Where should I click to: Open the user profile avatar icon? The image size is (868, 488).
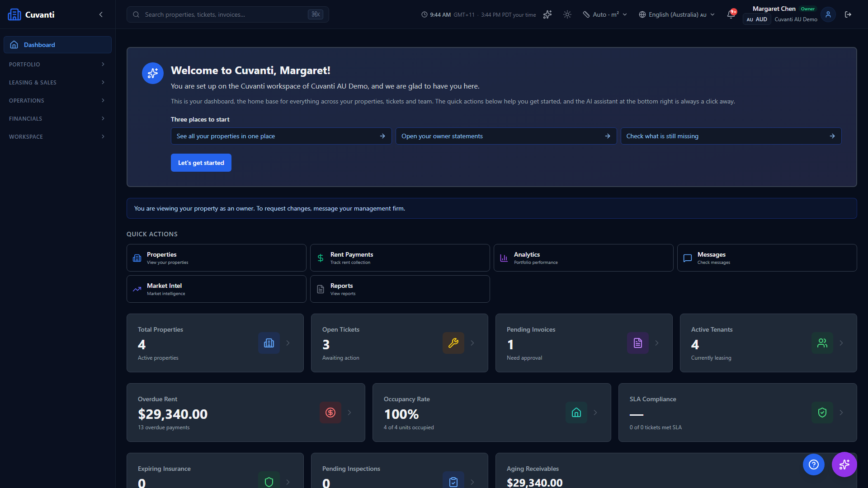click(x=828, y=14)
